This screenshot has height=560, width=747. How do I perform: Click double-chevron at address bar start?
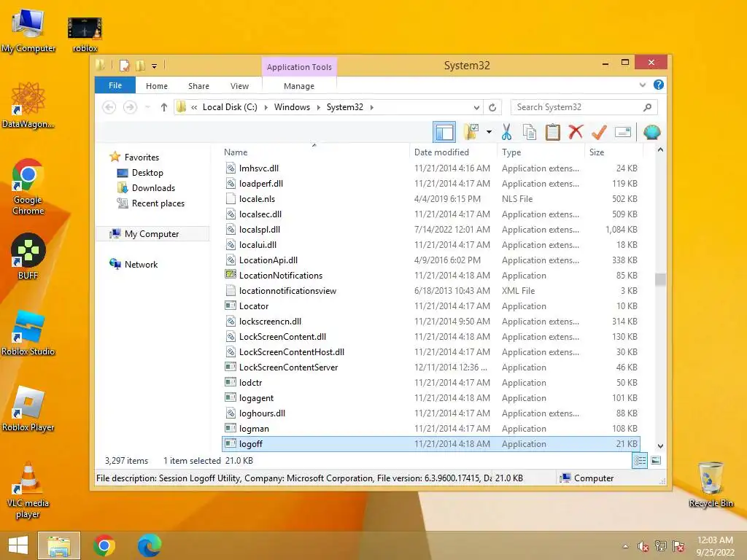194,108
